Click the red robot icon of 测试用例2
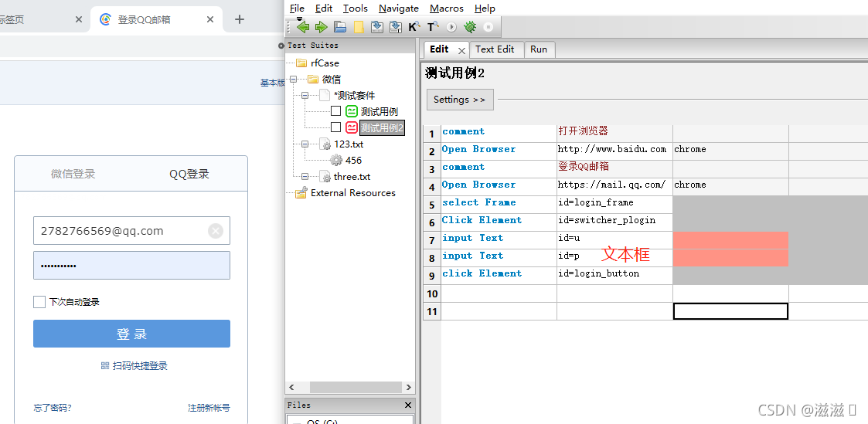Image resolution: width=868 pixels, height=424 pixels. [352, 127]
